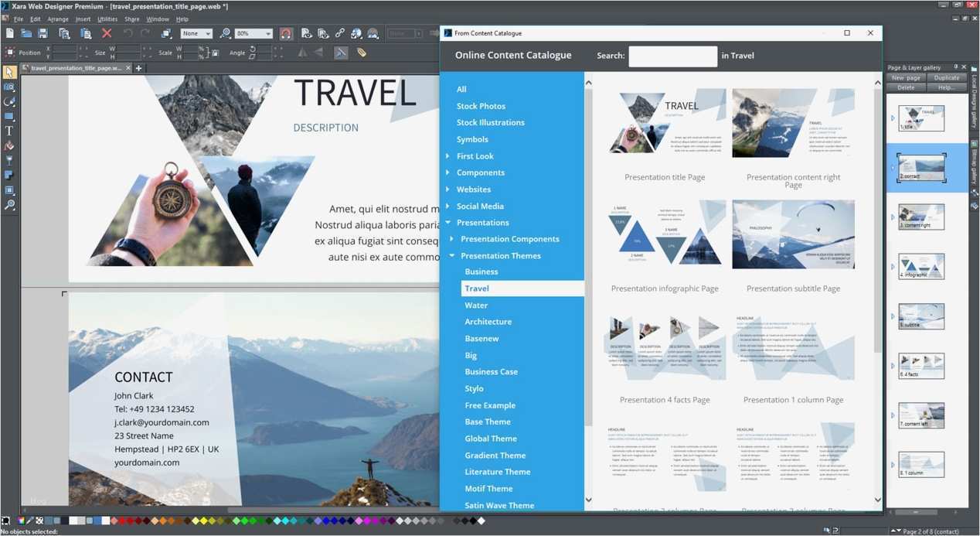Image resolution: width=980 pixels, height=536 pixels.
Task: Open the Utilities menu
Action: tap(108, 19)
